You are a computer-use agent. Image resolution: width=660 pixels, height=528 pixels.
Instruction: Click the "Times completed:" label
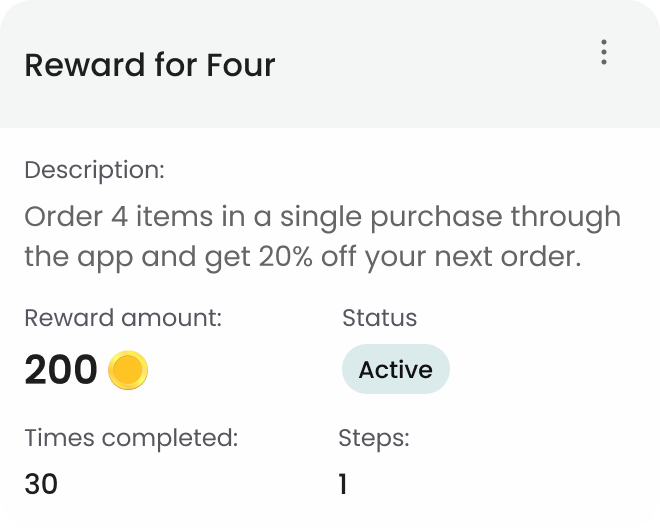(x=131, y=438)
